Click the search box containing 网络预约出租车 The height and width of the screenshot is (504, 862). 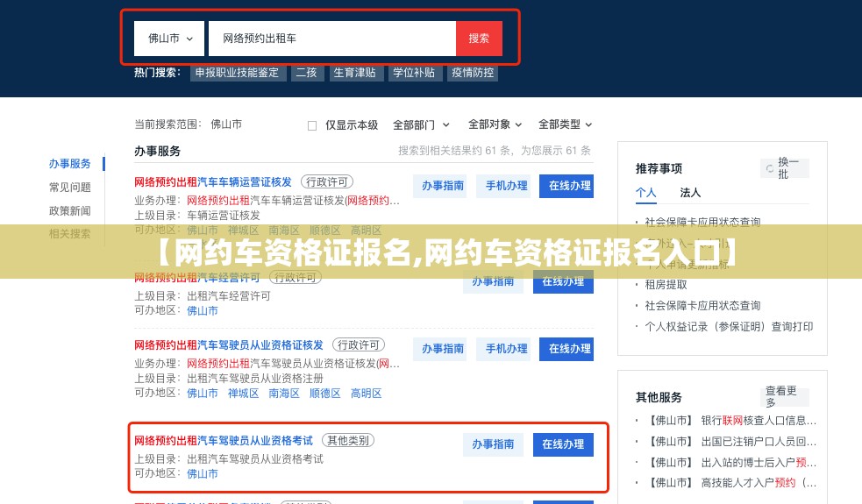pyautogui.click(x=332, y=39)
